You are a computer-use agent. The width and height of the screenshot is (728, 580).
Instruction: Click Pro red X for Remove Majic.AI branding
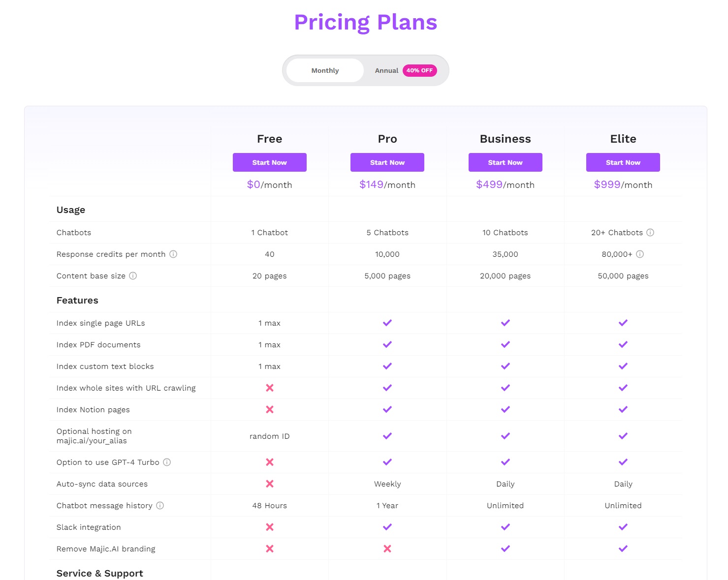click(x=387, y=549)
